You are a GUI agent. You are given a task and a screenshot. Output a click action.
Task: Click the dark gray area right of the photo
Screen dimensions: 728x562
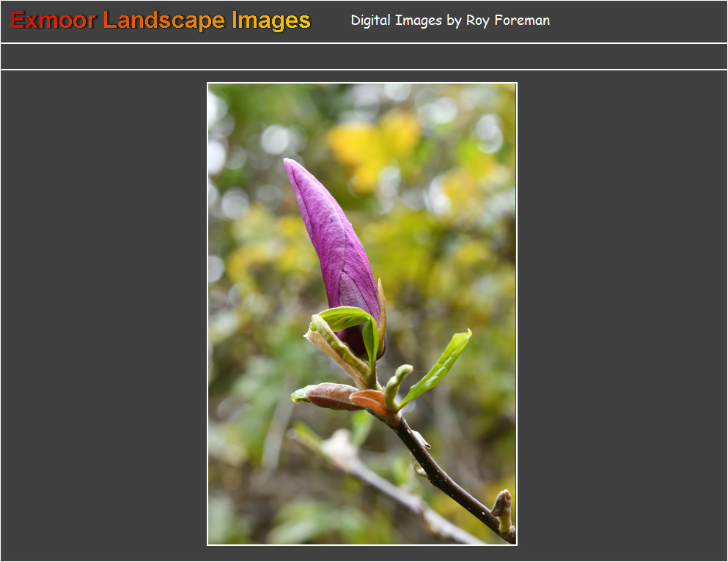pyautogui.click(x=622, y=315)
